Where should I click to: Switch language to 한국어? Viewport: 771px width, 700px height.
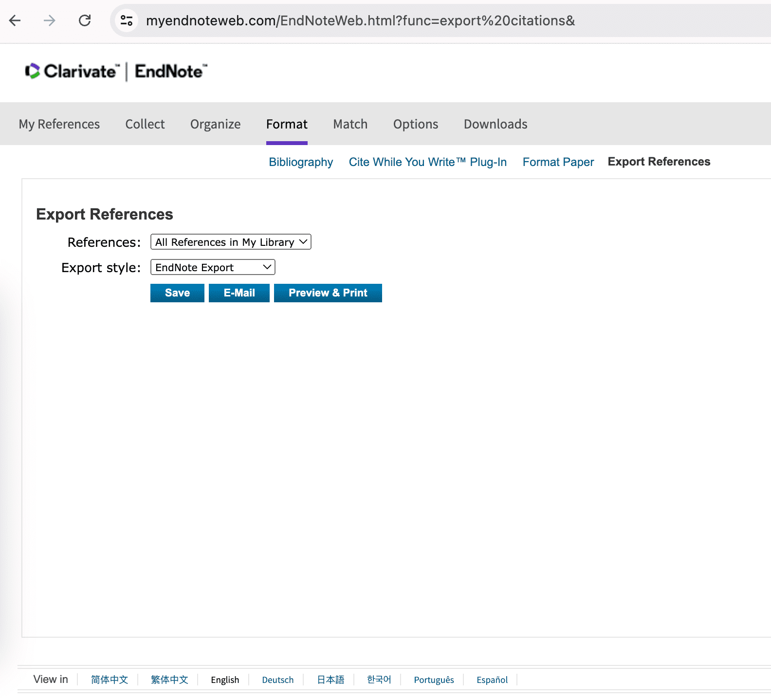coord(379,680)
